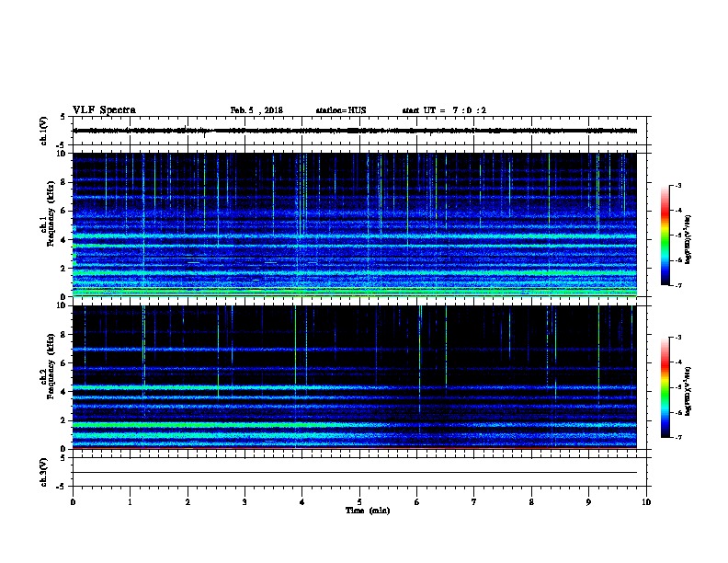Viewport: 728px width, 563px height.
Task: Click the "ch.3(V)" voltage axis label
Action: click(x=43, y=473)
